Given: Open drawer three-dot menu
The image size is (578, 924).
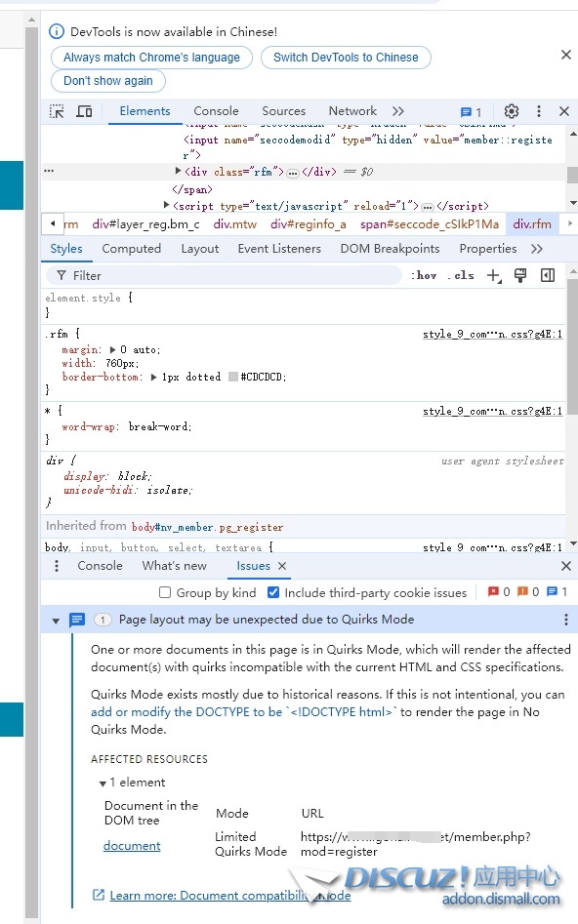Looking at the screenshot, I should [57, 566].
